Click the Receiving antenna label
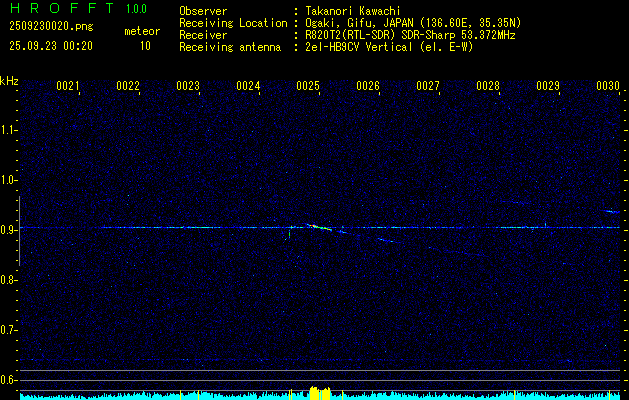The height and width of the screenshot is (400, 629). click(x=230, y=47)
